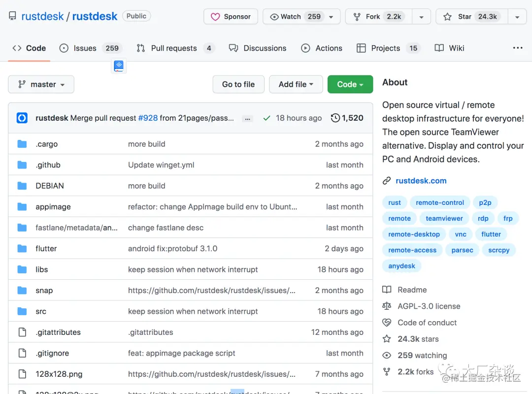Click the p2p topic tag
532x394 pixels.
click(485, 202)
